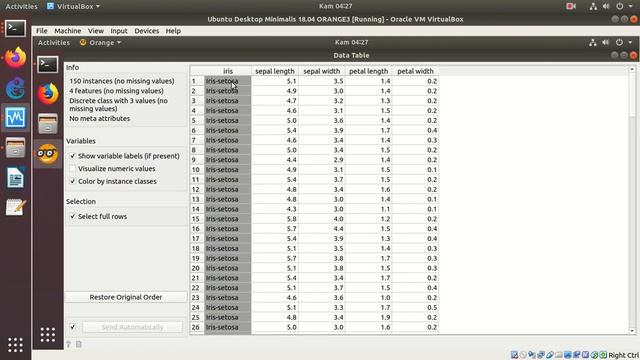The image size is (640, 360).
Task: Click Activities in the host top bar
Action: tap(21, 6)
